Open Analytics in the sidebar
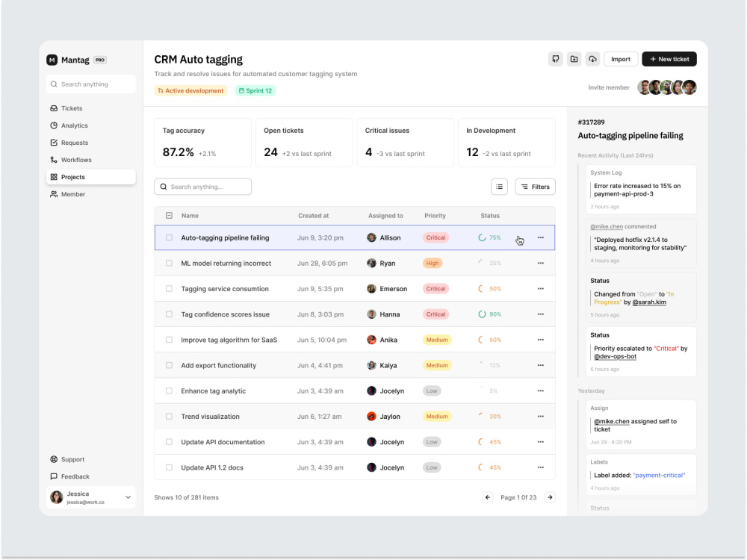The image size is (747, 560). [91, 125]
